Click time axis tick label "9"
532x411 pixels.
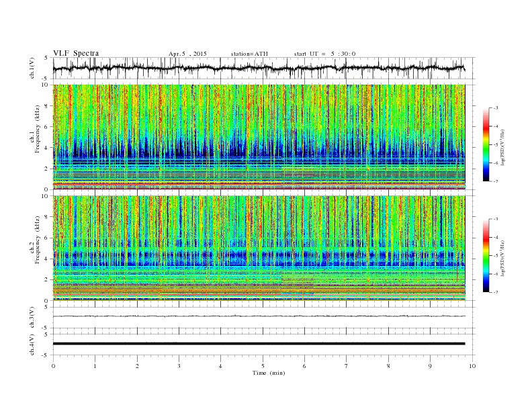(430, 366)
